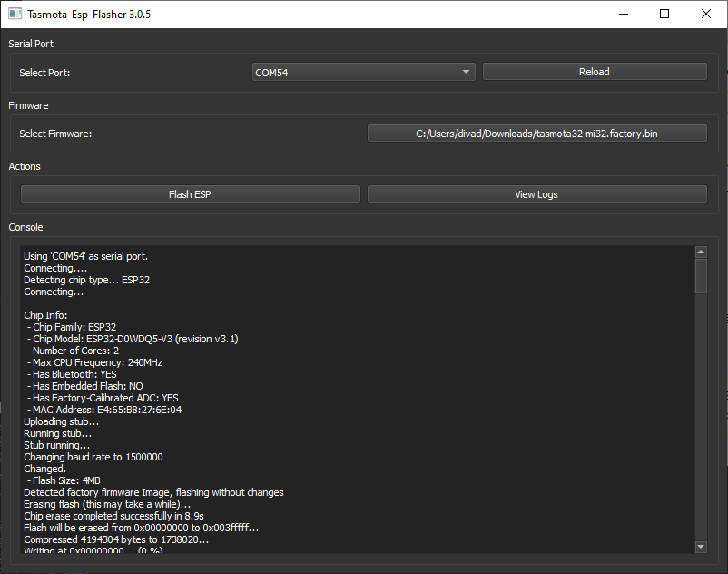Click the console scrollbar thumb

click(x=701, y=276)
